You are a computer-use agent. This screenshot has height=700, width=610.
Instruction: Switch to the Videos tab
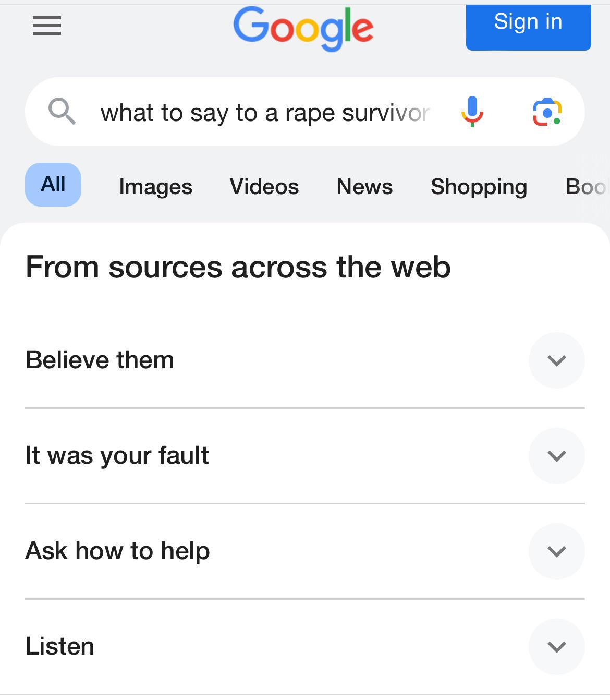[x=264, y=187]
